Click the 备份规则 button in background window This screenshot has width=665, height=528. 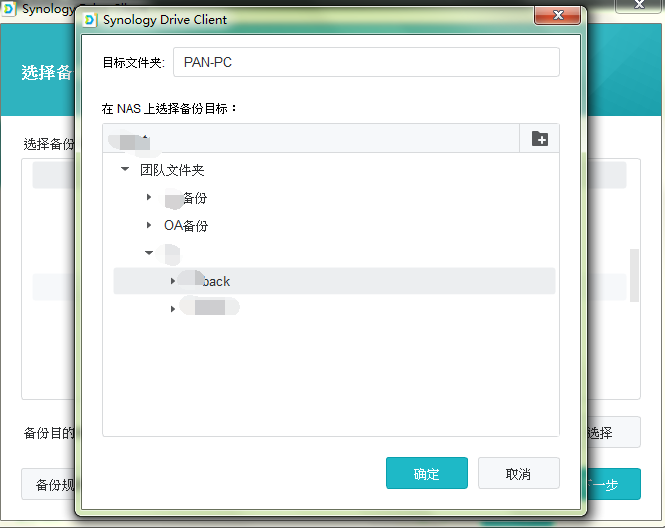click(x=49, y=484)
